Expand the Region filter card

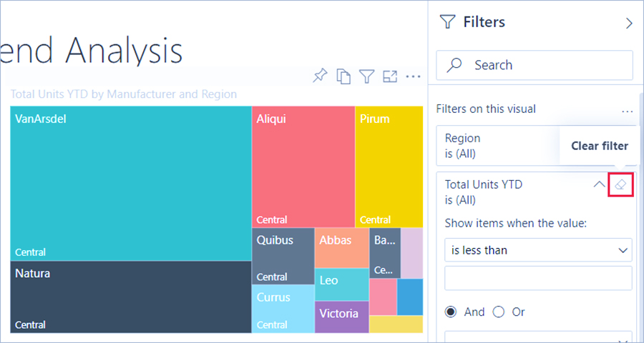[501, 145]
